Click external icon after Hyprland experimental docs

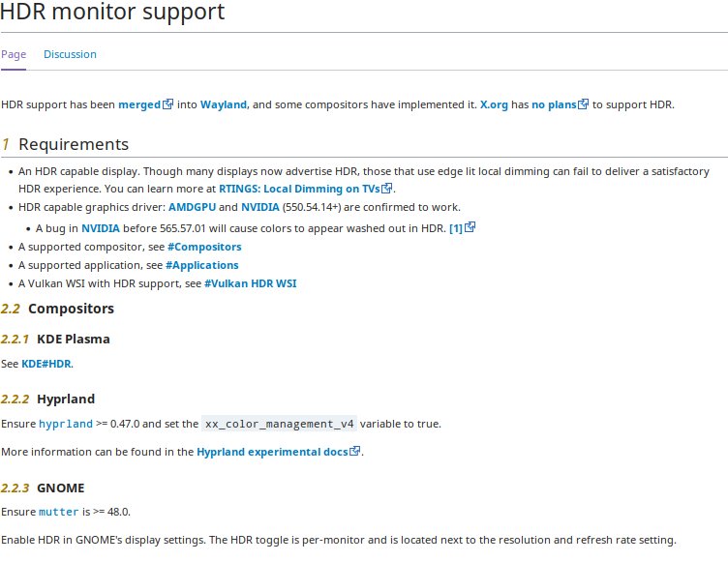pos(354,451)
